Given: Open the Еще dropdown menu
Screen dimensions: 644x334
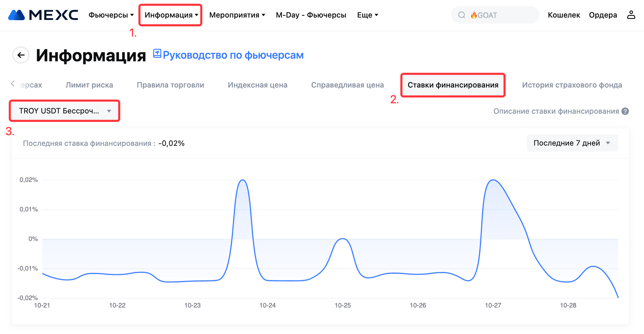Looking at the screenshot, I should point(367,15).
